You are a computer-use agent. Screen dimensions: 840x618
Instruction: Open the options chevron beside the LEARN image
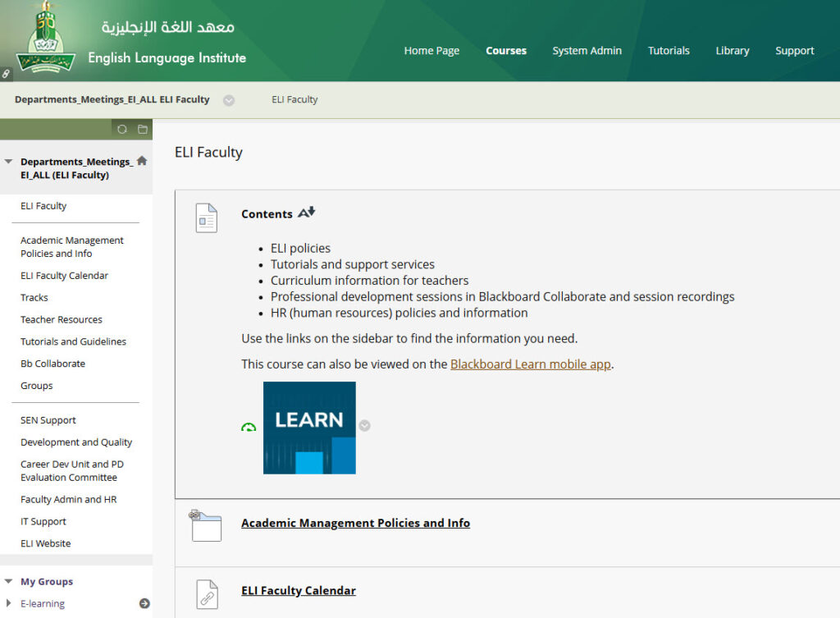pos(364,425)
